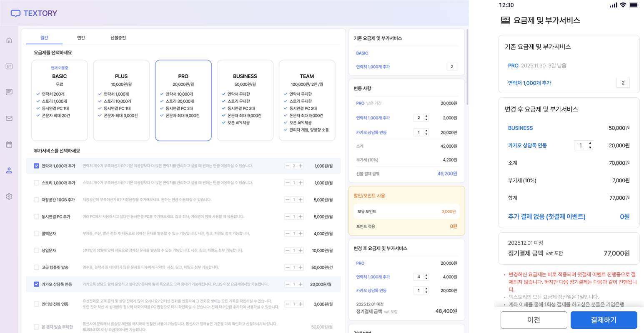This screenshot has width=644, height=333.
Task: Open the user account icon in sidebar
Action: point(9,170)
